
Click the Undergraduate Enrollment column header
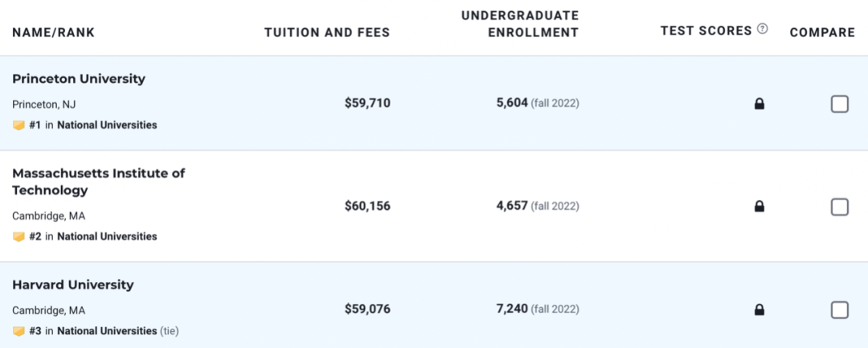pos(520,24)
